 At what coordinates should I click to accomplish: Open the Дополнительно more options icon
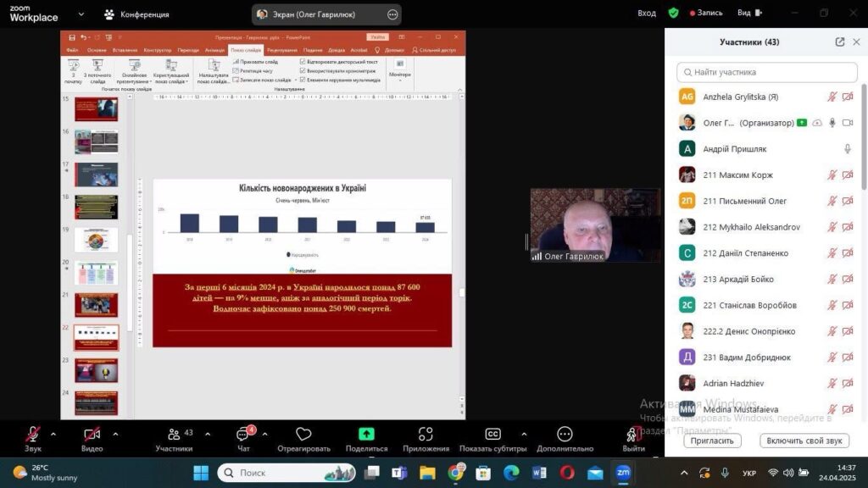565,435
